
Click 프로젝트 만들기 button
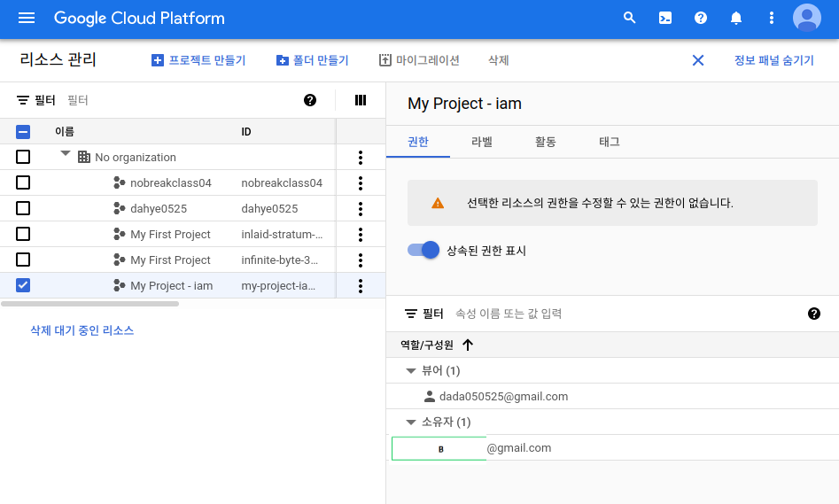coord(198,60)
